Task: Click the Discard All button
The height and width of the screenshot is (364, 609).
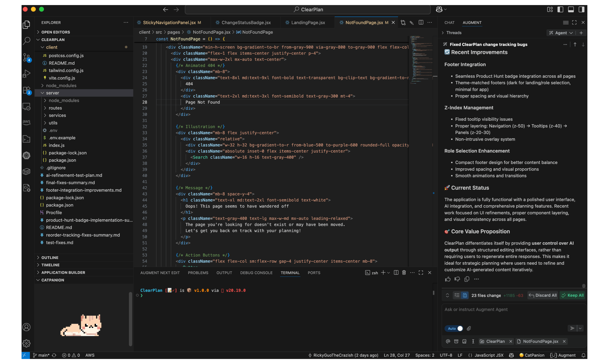Action: pyautogui.click(x=543, y=295)
